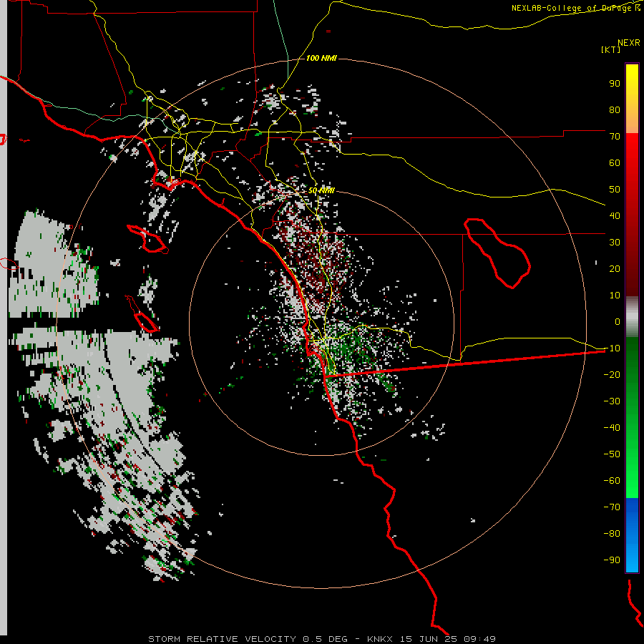
Task: Click the 10 value on the velocity scale
Action: tap(615, 296)
